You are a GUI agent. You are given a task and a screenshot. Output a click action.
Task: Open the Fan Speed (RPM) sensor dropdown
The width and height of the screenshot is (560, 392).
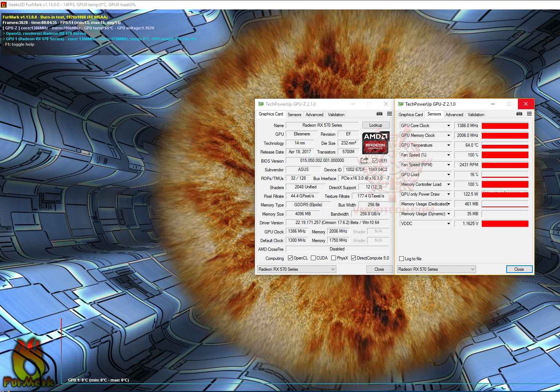449,165
